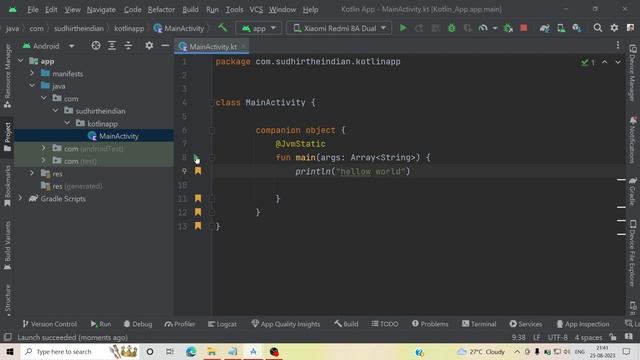Screen dimensions: 640x360
Task: Toggle the Device File Explorer sidebar tab
Action: (632, 252)
